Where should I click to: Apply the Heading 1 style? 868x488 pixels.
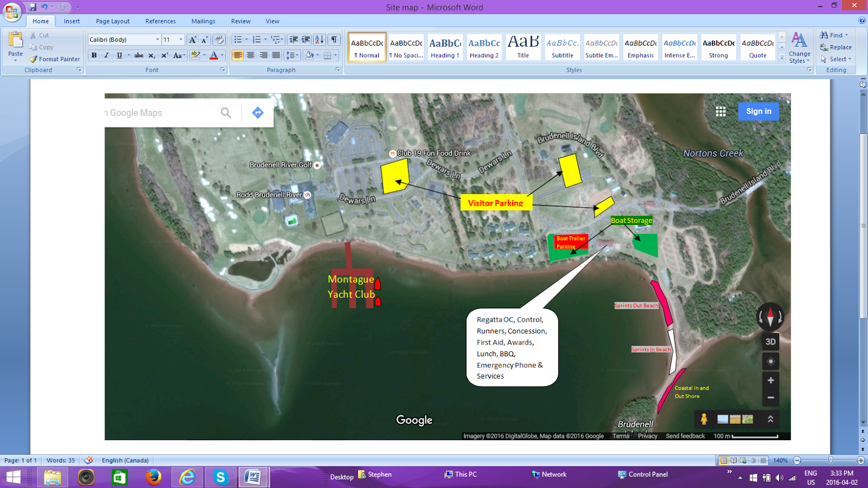pos(445,47)
